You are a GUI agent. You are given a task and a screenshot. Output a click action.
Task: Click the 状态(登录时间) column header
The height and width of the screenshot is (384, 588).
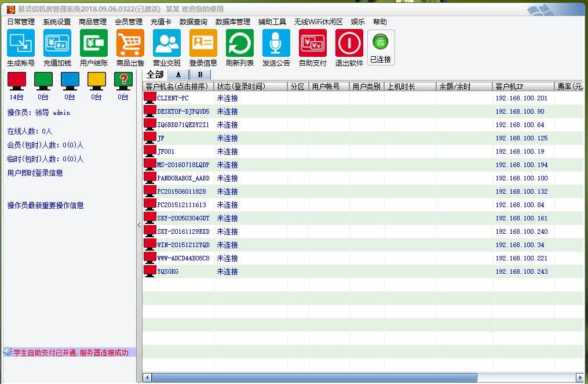(250, 86)
